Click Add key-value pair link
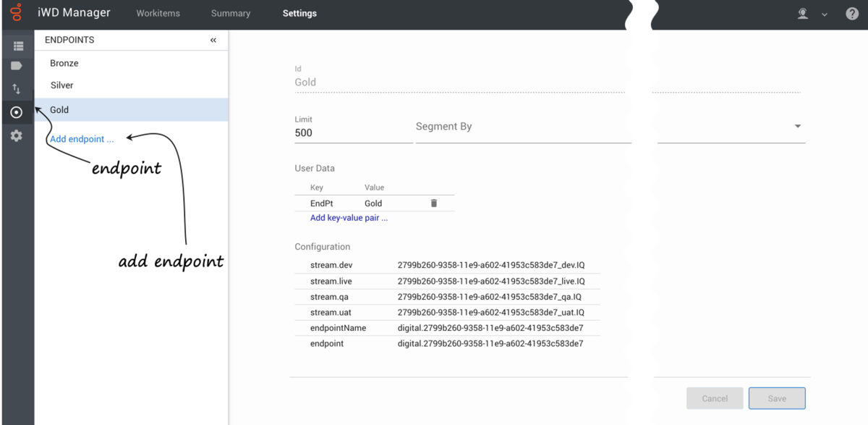This screenshot has width=868, height=425. coord(349,218)
